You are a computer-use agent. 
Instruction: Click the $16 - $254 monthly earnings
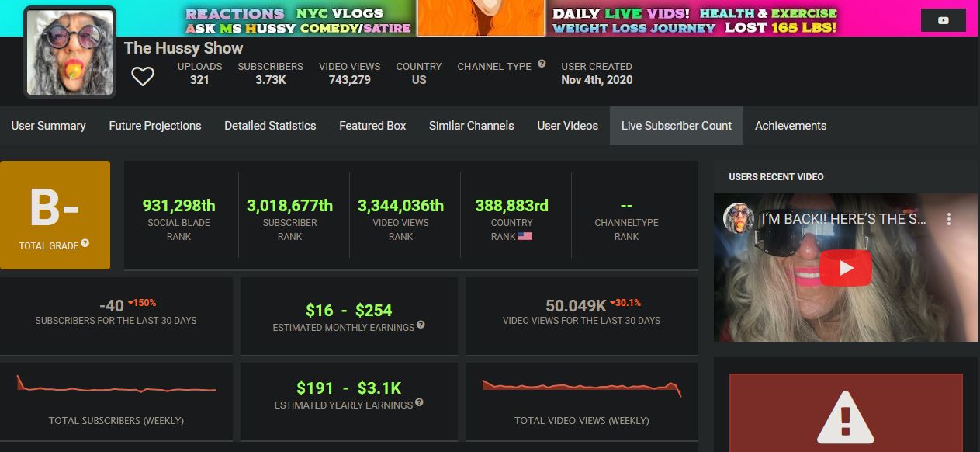[x=349, y=311]
